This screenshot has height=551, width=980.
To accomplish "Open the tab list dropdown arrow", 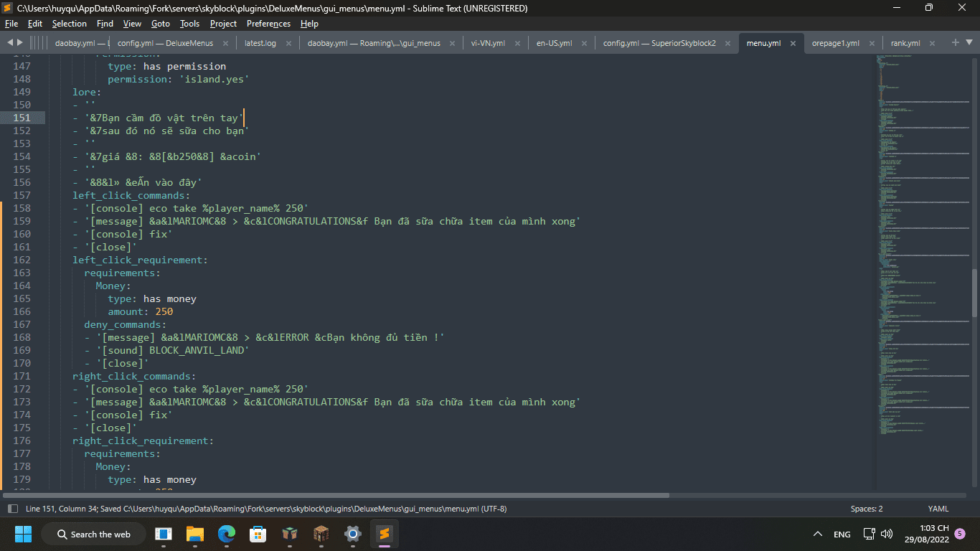I will [x=970, y=43].
